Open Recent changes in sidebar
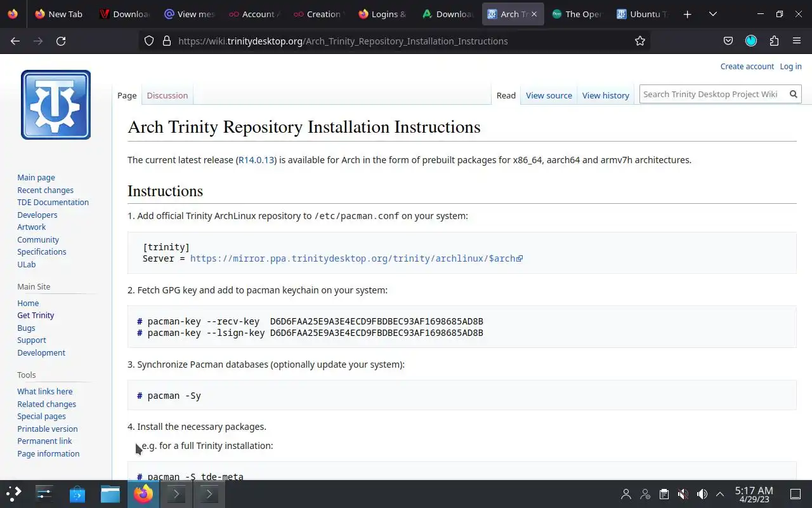Image resolution: width=812 pixels, height=508 pixels. click(45, 190)
